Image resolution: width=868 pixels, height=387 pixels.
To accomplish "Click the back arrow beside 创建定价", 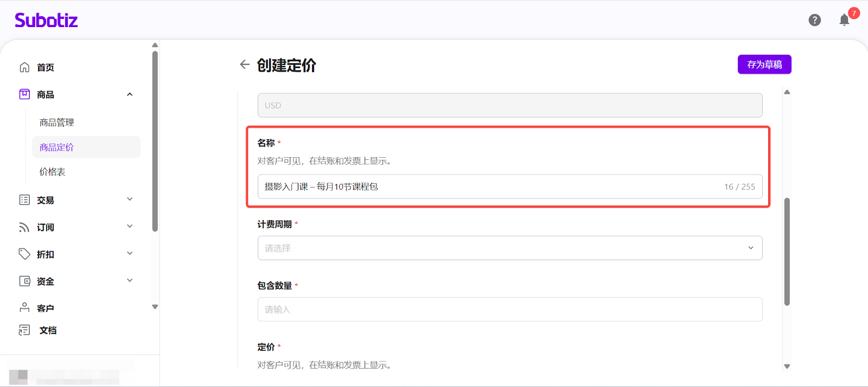I will [245, 64].
